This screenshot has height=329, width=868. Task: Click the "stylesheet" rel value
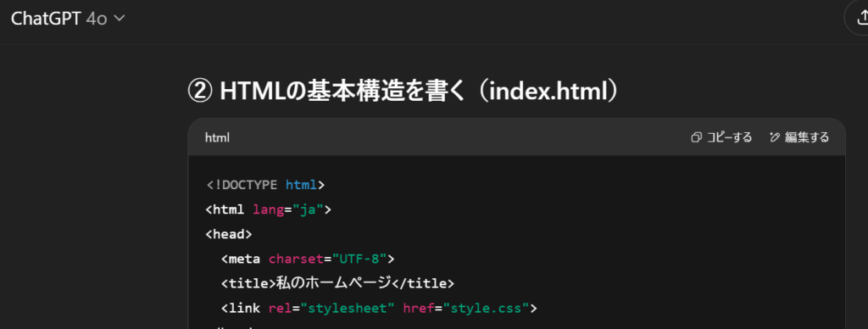pyautogui.click(x=347, y=308)
